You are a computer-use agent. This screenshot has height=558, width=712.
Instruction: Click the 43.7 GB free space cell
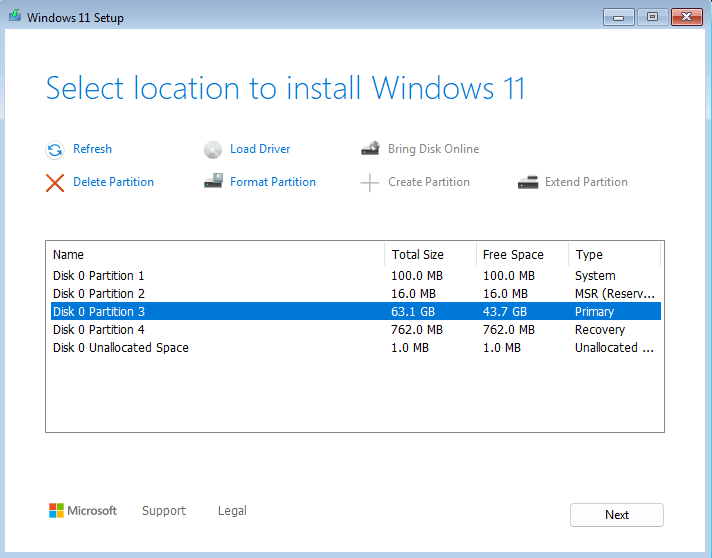coord(504,311)
